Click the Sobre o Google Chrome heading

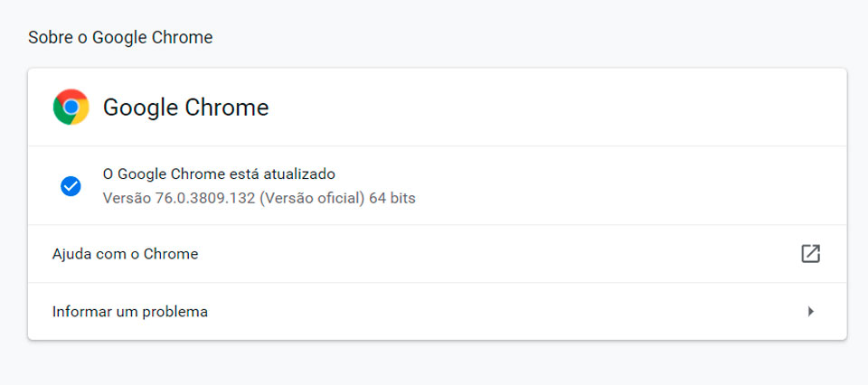120,38
